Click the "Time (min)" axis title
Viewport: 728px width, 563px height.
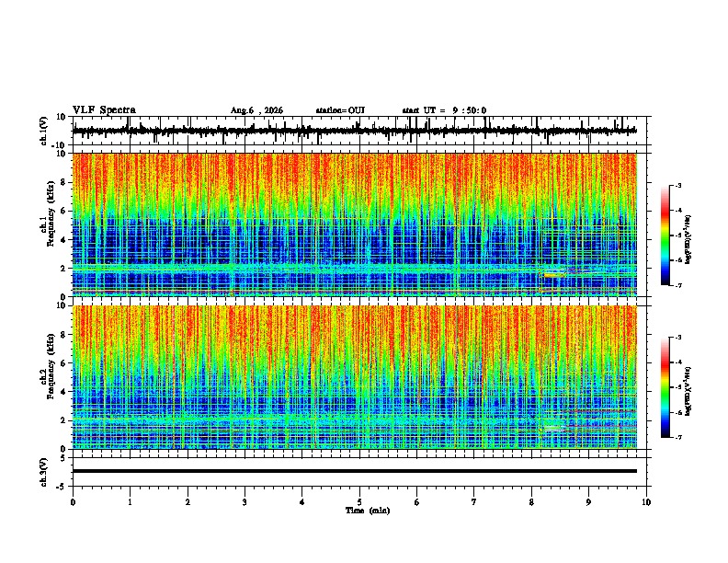click(x=368, y=511)
